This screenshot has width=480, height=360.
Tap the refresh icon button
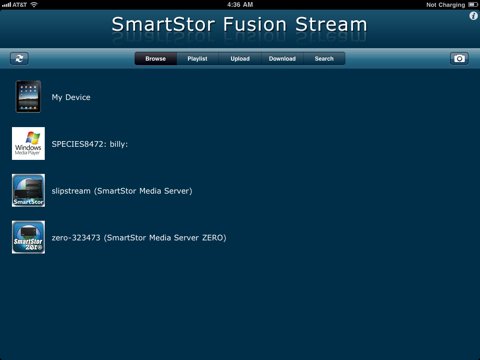click(x=19, y=59)
